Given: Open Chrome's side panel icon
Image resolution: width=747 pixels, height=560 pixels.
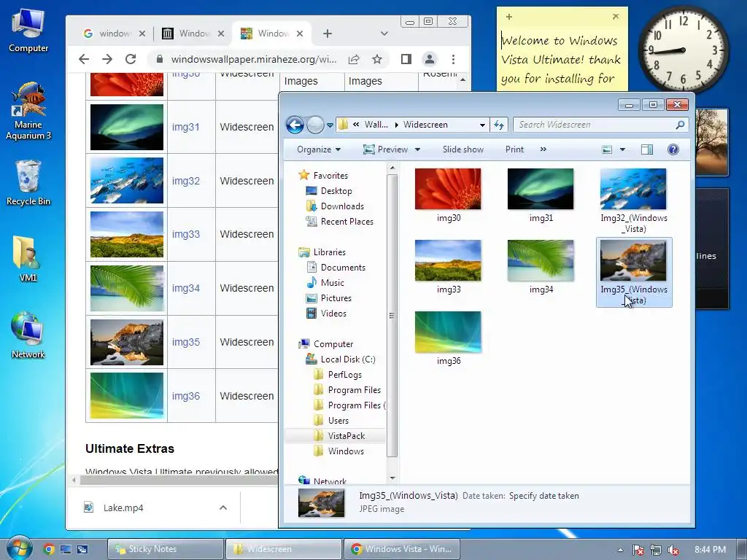Looking at the screenshot, I should click(x=406, y=59).
